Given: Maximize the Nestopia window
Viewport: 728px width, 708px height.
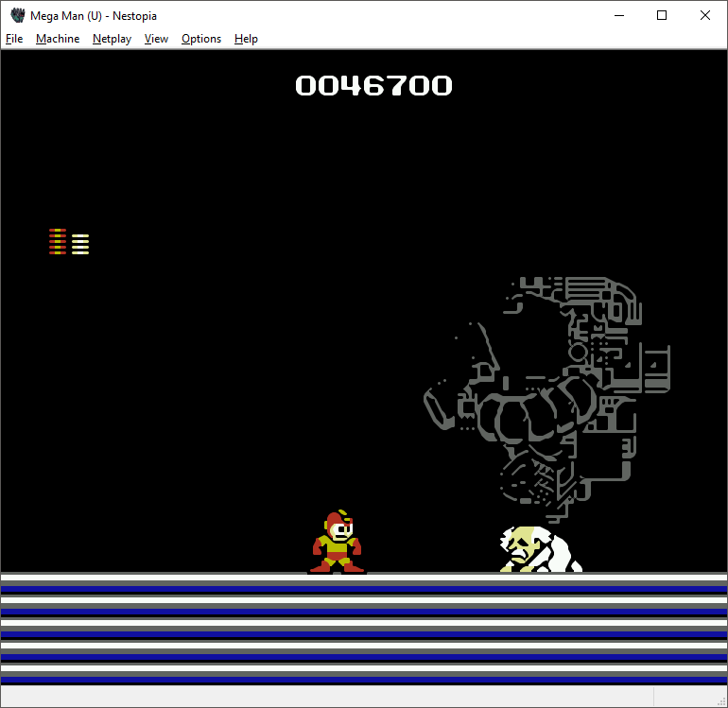Looking at the screenshot, I should [x=662, y=15].
